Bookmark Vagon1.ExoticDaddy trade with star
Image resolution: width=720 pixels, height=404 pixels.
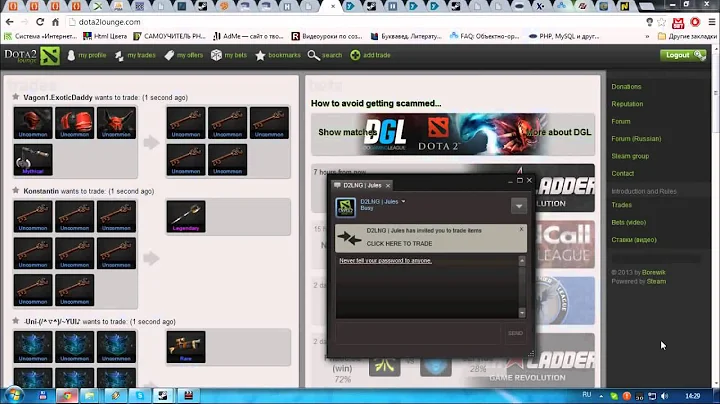click(16, 97)
